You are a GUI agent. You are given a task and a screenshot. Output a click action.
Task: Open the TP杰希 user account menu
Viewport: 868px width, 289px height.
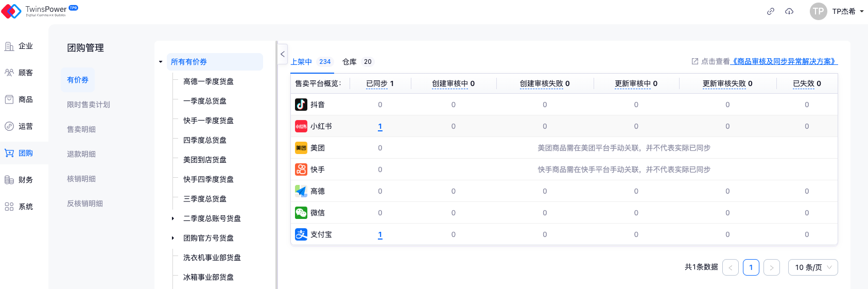click(x=837, y=11)
